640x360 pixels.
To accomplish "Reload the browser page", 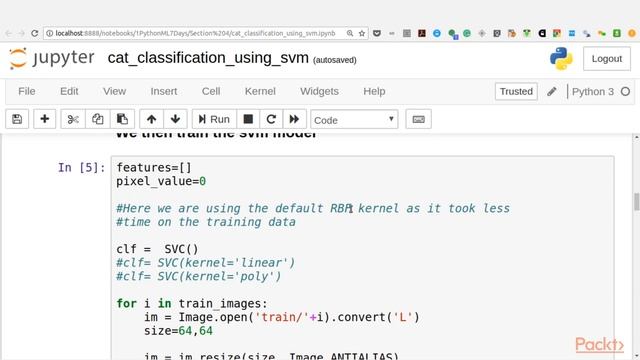I will [x=35, y=33].
